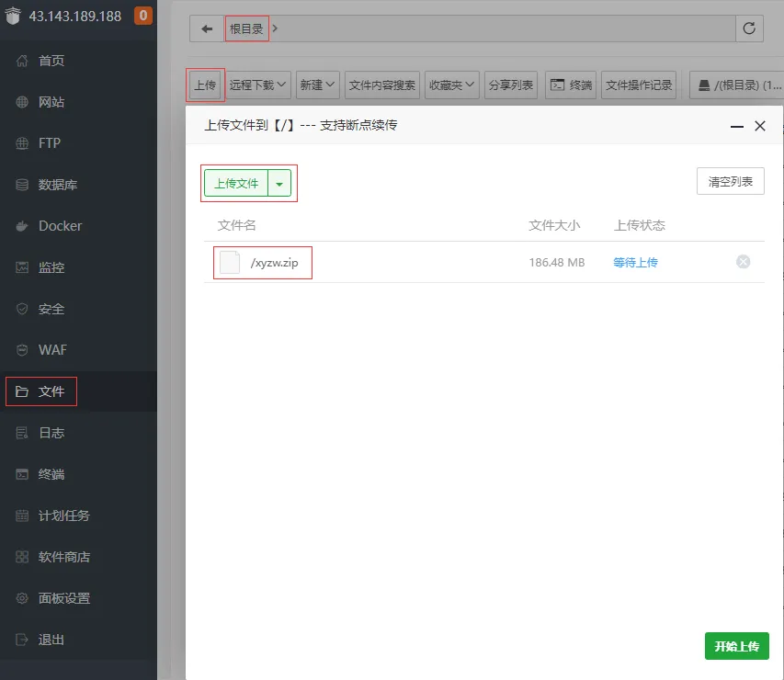This screenshot has width=784, height=680.
Task: Click the 开始上传 button
Action: (736, 646)
